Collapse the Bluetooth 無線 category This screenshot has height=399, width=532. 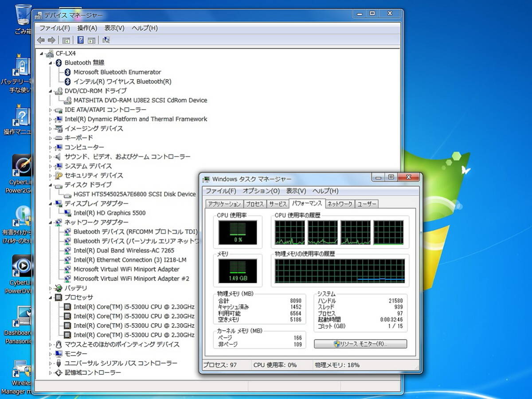click(50, 63)
